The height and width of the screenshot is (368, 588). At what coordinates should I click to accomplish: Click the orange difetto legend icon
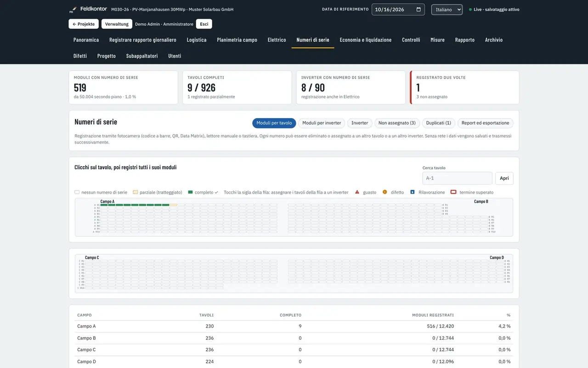(385, 192)
